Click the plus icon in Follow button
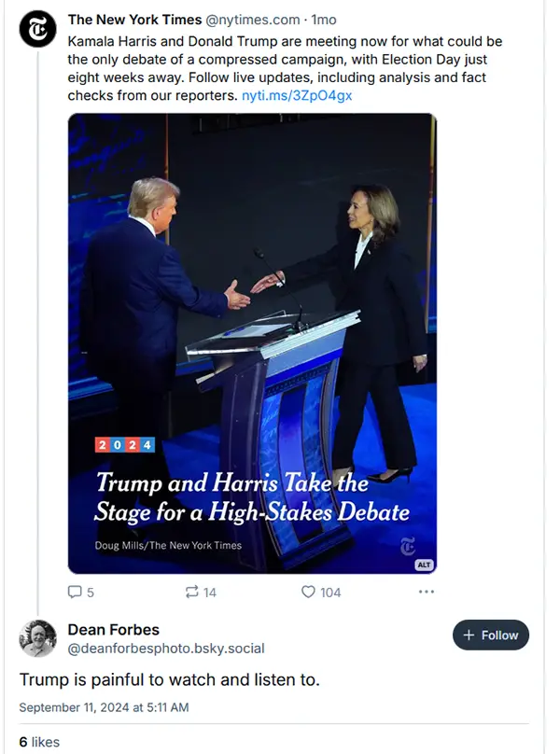This screenshot has width=560, height=754. 469,635
